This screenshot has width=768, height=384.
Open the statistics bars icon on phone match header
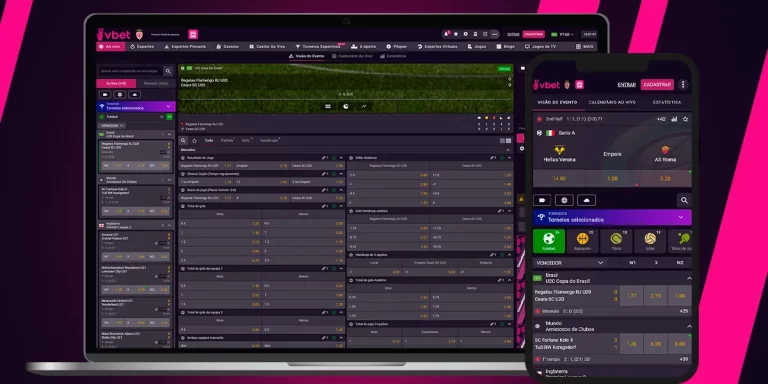click(x=674, y=119)
